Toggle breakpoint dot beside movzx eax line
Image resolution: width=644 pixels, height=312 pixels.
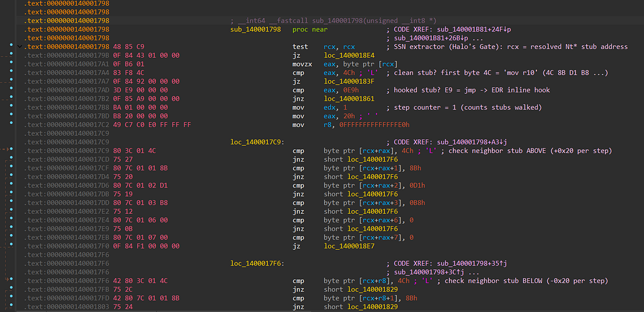[x=11, y=62]
